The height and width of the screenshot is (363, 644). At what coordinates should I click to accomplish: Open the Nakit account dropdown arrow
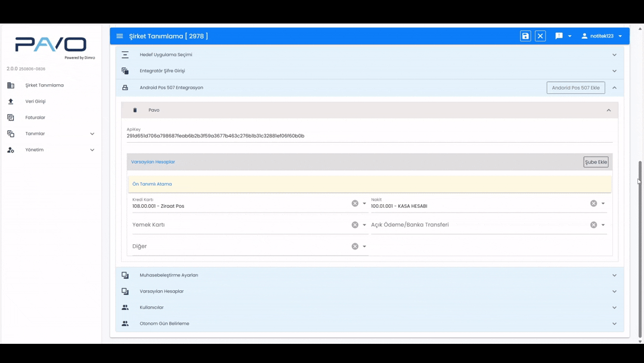pos(603,204)
